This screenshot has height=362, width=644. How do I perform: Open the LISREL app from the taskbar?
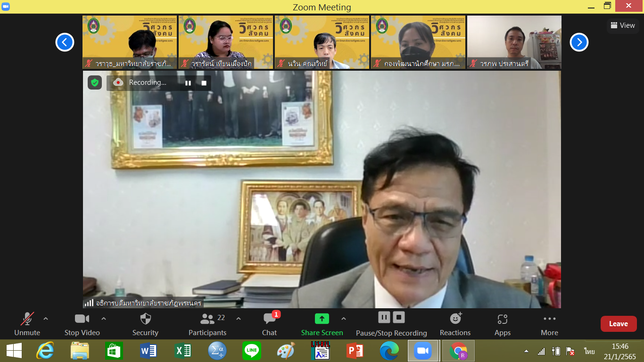pos(320,351)
